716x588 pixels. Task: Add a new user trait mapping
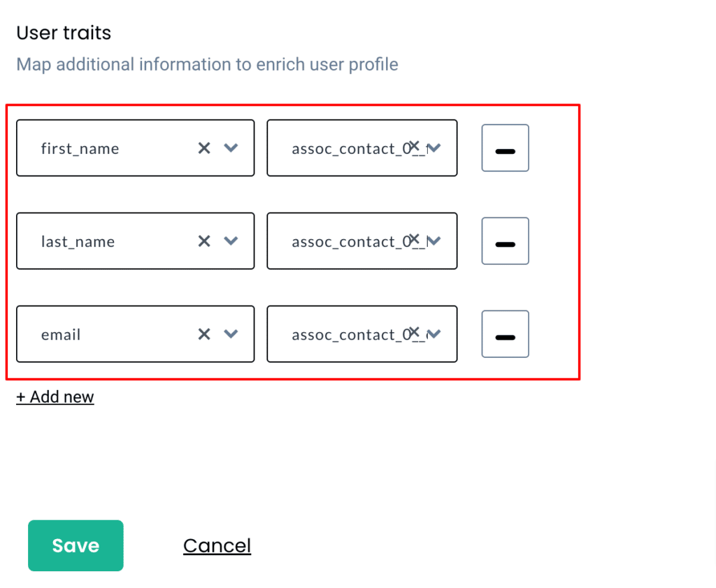(55, 396)
